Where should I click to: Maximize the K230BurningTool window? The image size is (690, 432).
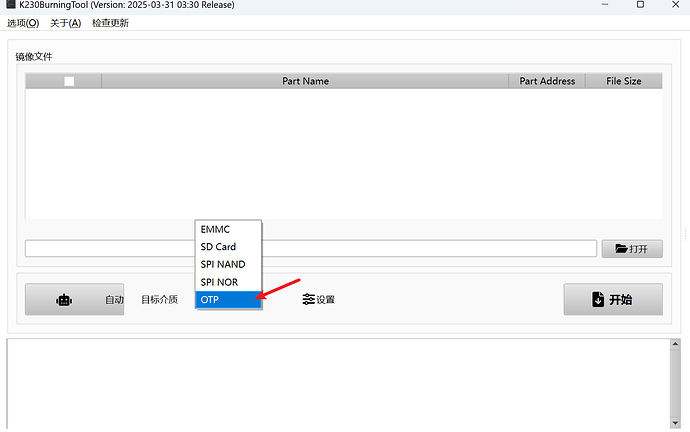[x=640, y=5]
